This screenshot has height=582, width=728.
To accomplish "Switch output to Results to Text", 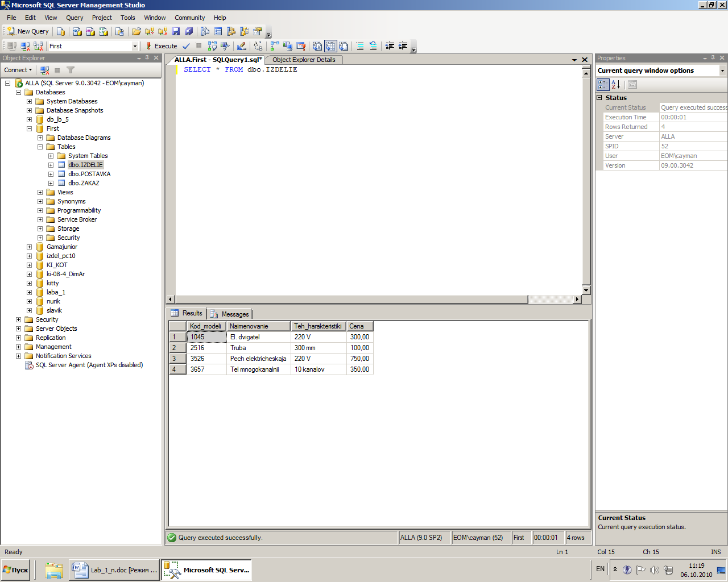I will click(x=317, y=46).
